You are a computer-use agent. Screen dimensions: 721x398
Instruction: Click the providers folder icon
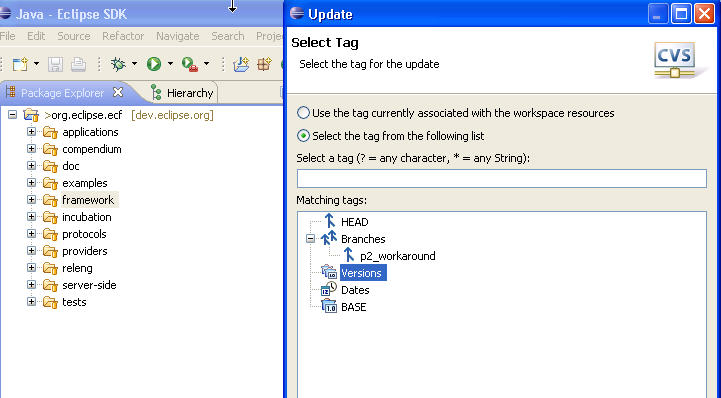(51, 251)
